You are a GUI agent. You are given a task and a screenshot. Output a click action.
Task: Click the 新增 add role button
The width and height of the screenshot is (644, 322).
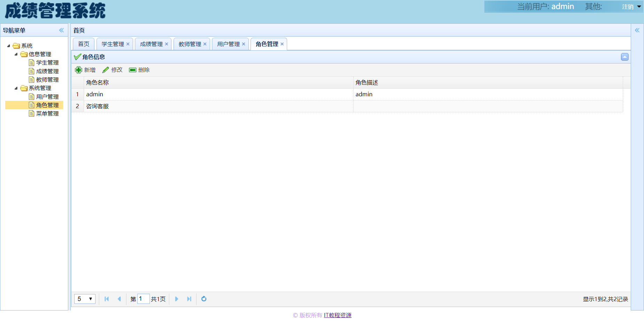[x=85, y=70]
